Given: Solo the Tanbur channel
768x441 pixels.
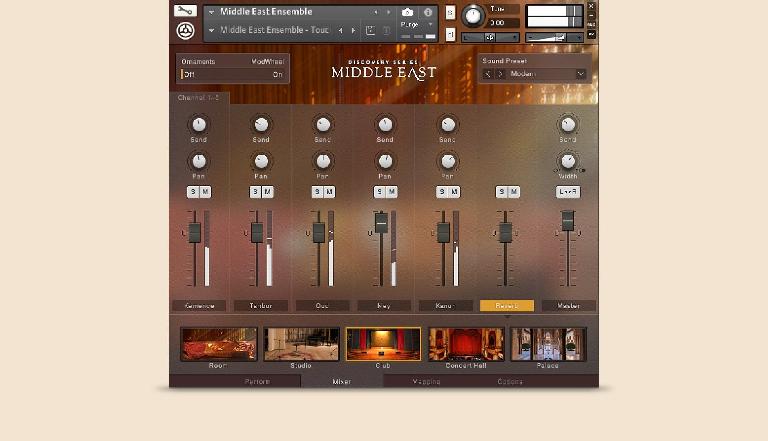Looking at the screenshot, I should pos(255,192).
